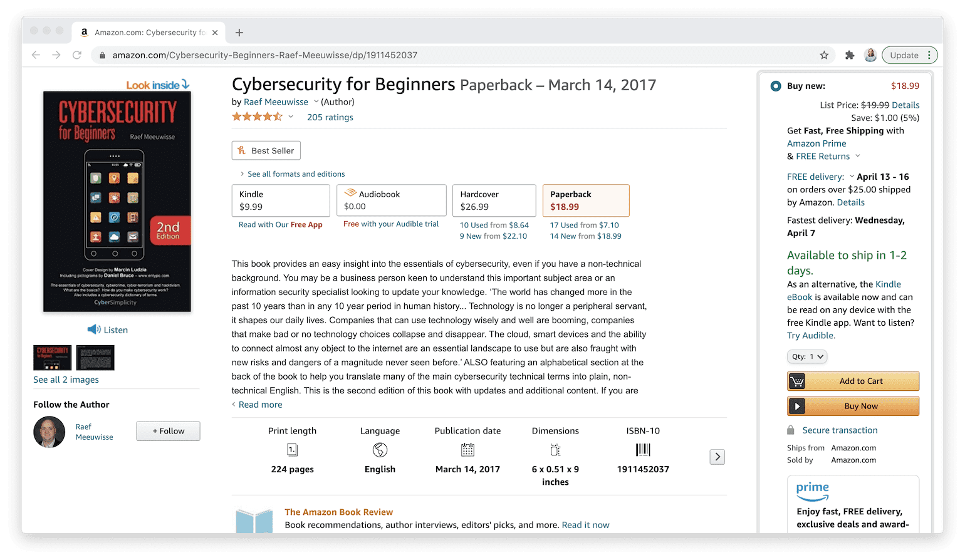Reload the page with refresh icon

[77, 55]
